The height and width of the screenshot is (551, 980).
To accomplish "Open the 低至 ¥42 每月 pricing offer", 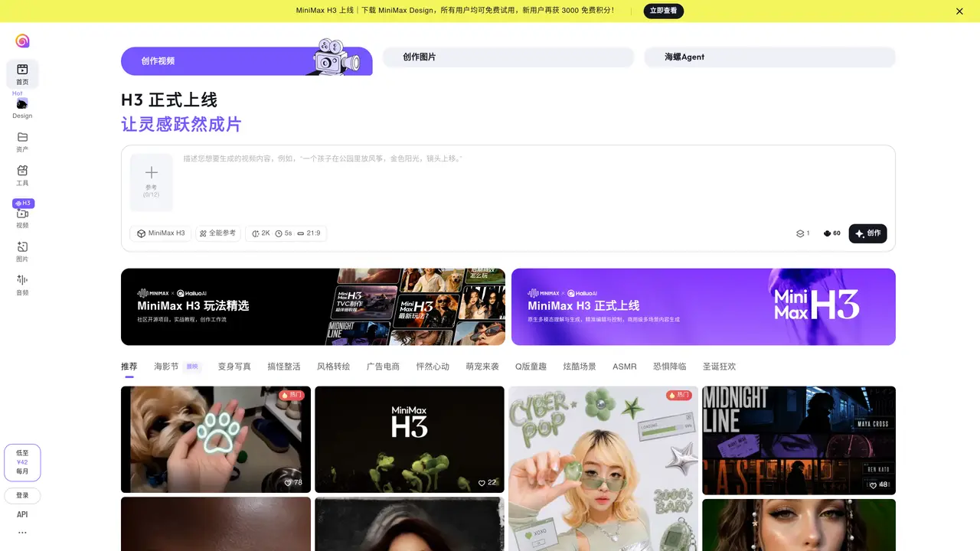I will pyautogui.click(x=22, y=462).
